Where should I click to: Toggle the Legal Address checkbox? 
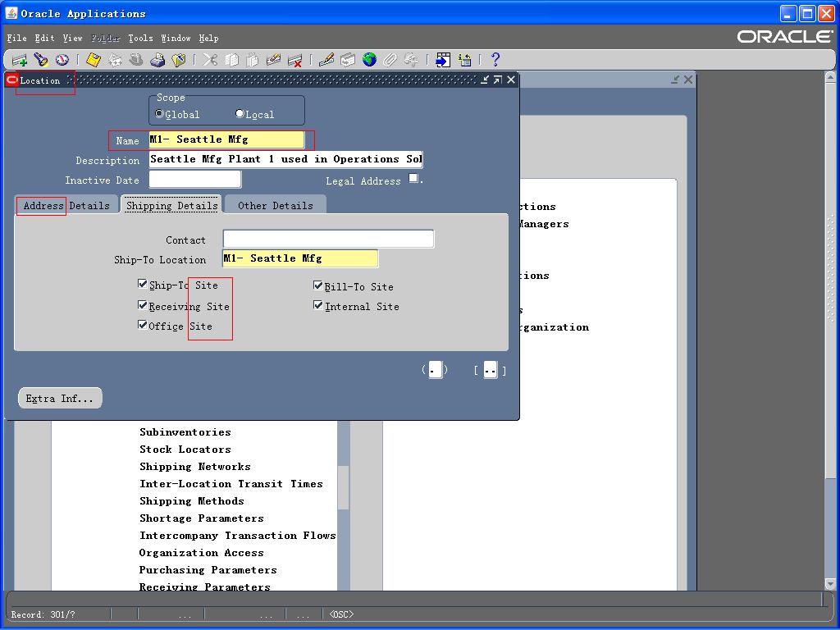413,178
